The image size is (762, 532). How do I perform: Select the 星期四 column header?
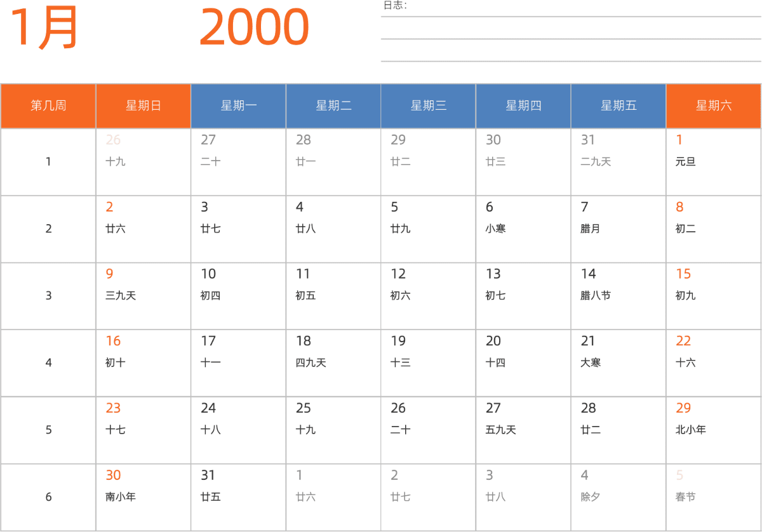pos(524,106)
